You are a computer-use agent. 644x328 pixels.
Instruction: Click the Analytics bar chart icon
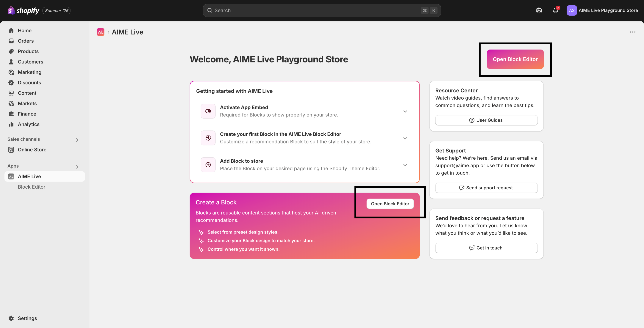11,124
